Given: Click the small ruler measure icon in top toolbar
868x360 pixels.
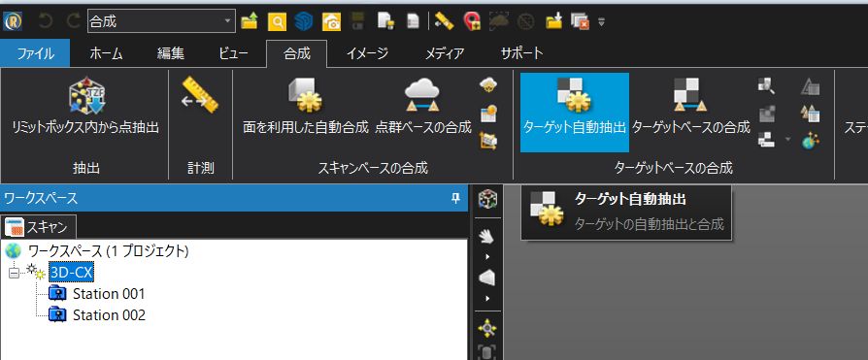Looking at the screenshot, I should [x=444, y=21].
